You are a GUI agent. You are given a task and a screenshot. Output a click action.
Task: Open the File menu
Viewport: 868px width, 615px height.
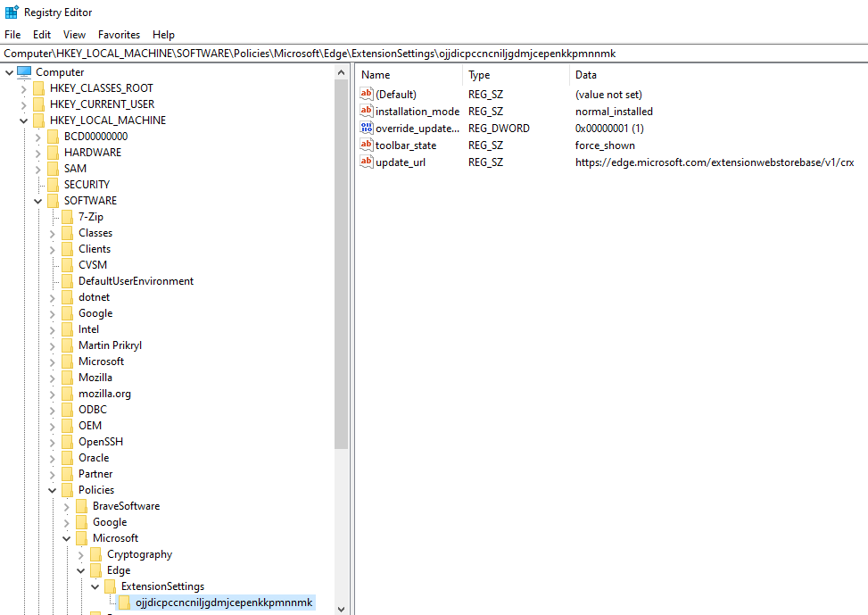[x=12, y=34]
